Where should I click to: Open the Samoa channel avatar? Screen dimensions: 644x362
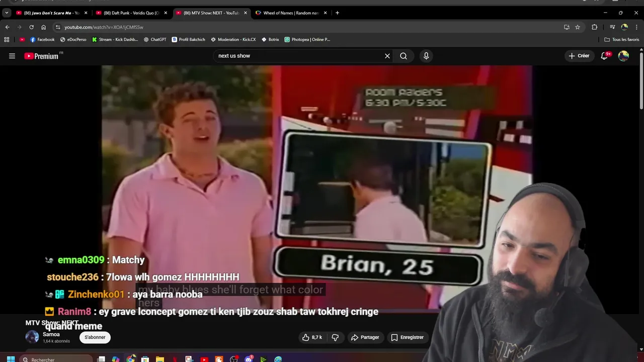point(32,337)
